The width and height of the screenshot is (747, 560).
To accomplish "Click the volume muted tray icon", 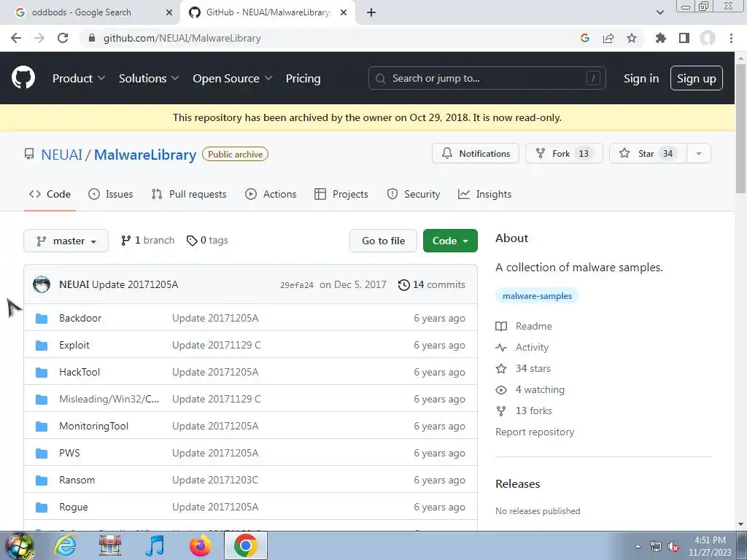I will pos(673,547).
